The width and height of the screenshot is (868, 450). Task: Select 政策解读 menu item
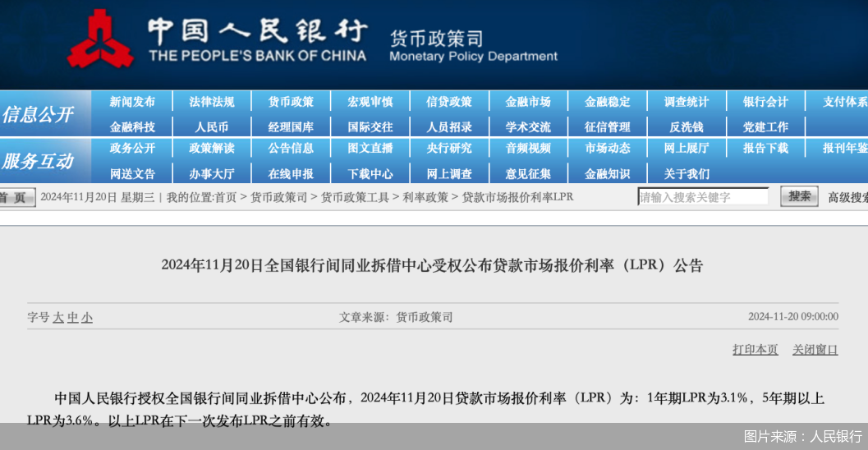(212, 149)
